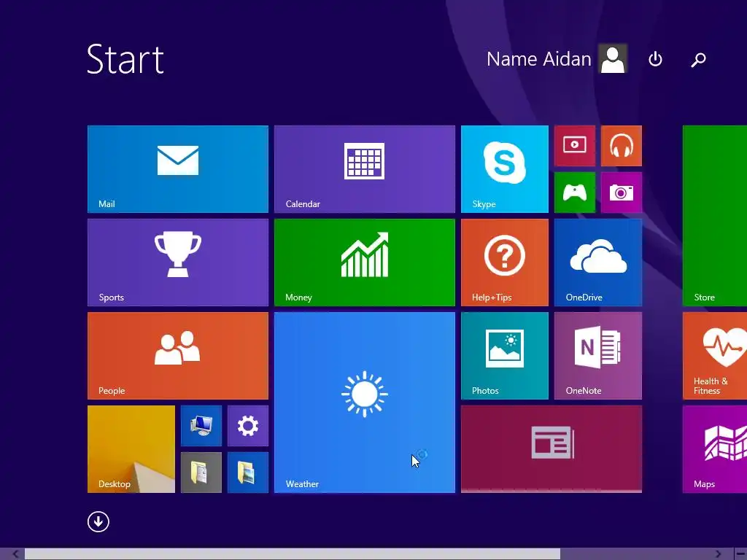The height and width of the screenshot is (560, 747).
Task: Click the zoom-out minus at the bottom-right corner
Action: tap(740, 554)
